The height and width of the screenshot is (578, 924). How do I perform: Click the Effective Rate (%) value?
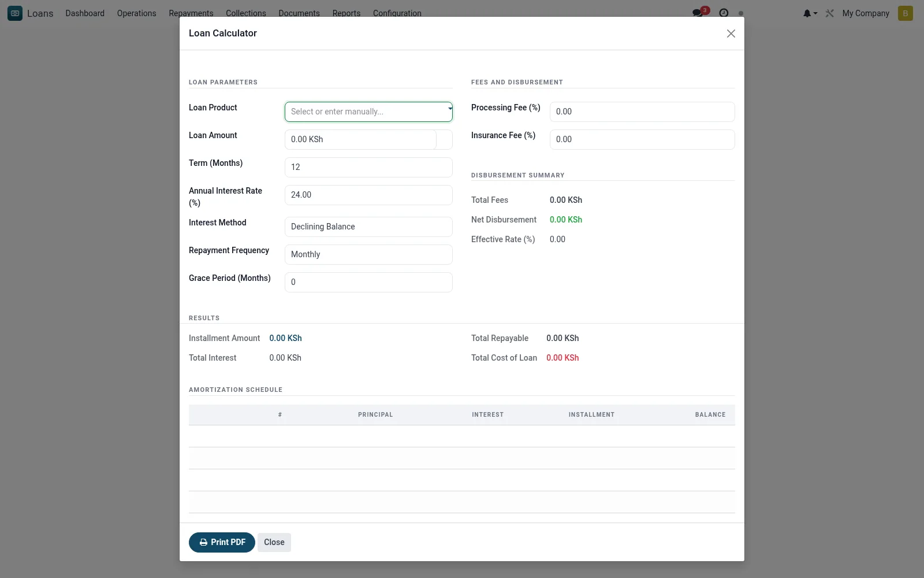pyautogui.click(x=557, y=239)
